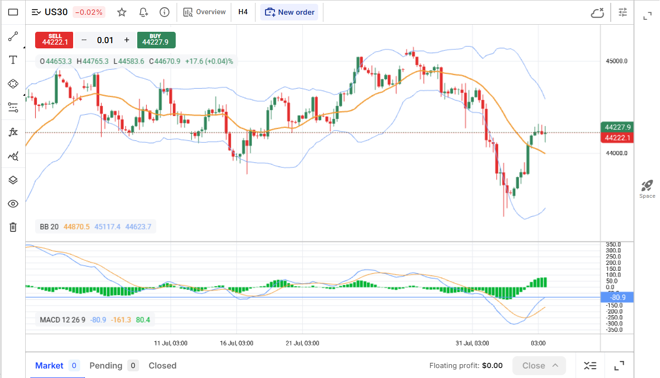Click the cloud sync icon
The image size is (660, 378).
point(597,13)
